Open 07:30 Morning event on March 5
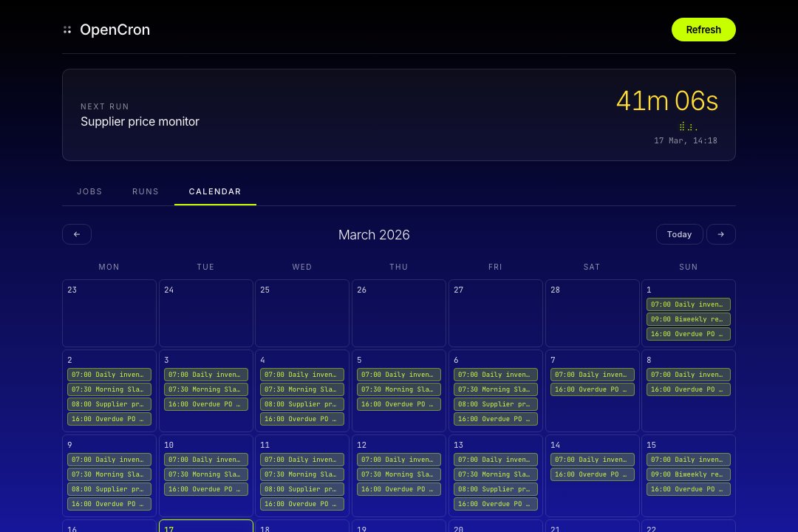The width and height of the screenshot is (798, 532). coord(399,389)
